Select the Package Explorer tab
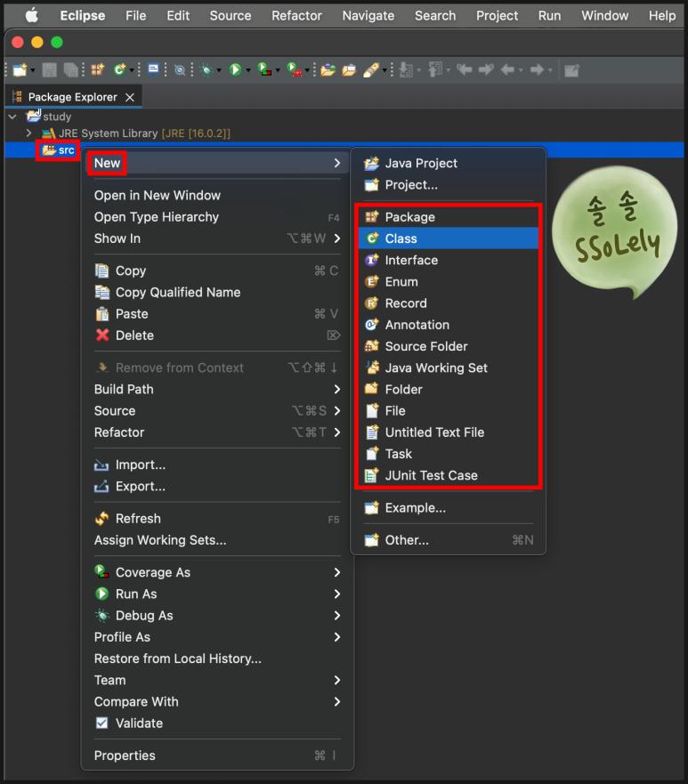 72,97
